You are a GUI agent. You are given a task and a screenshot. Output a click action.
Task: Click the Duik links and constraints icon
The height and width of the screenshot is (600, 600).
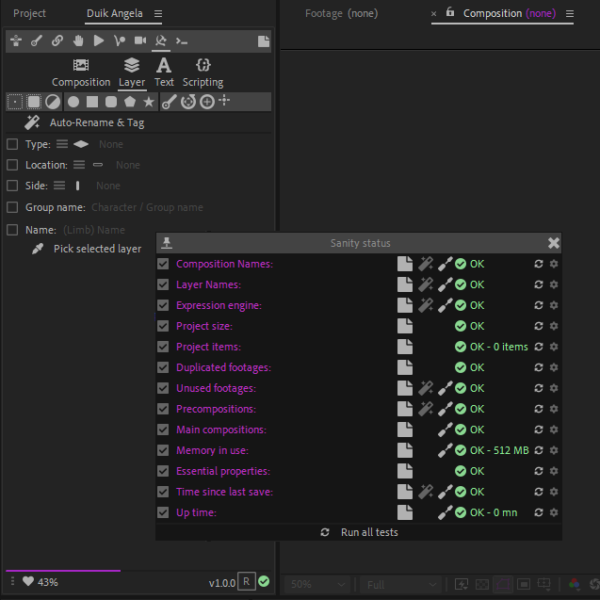click(x=57, y=41)
